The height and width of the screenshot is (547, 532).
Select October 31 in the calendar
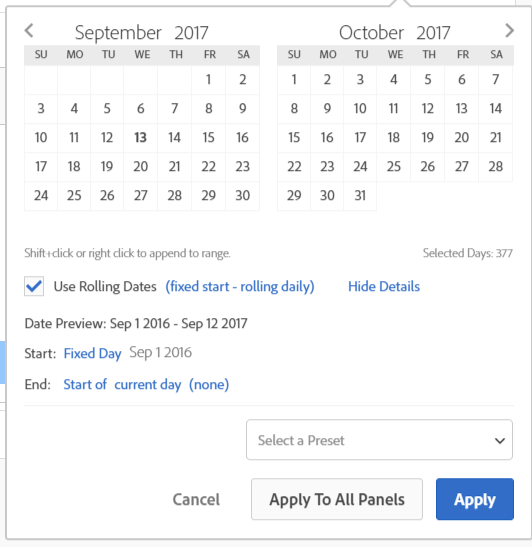(360, 195)
